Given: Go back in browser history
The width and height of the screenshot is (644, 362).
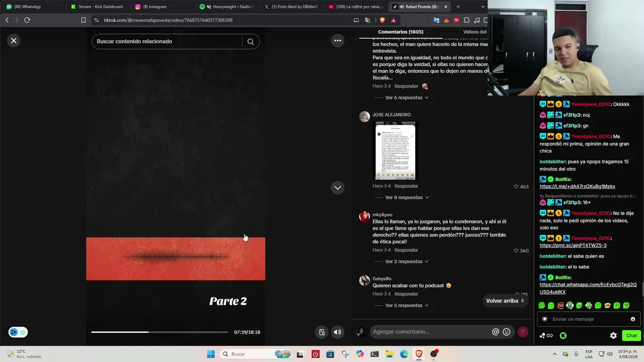Looking at the screenshot, I should (x=7, y=20).
